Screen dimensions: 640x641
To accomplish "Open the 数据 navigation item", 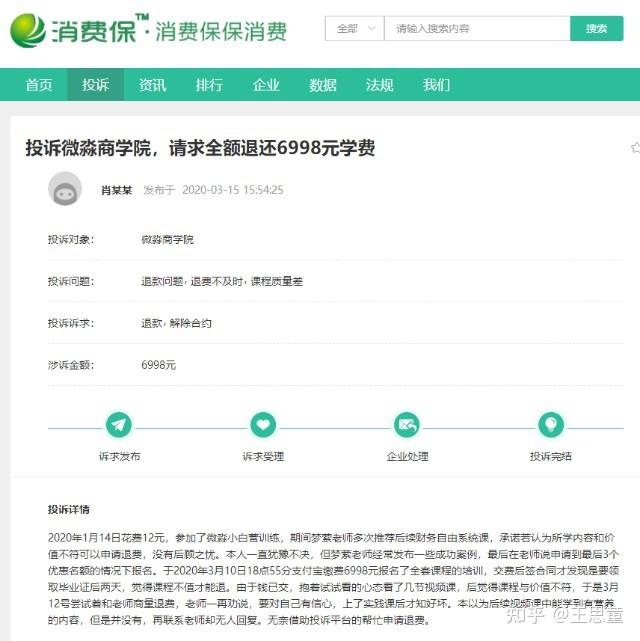I will 322,85.
